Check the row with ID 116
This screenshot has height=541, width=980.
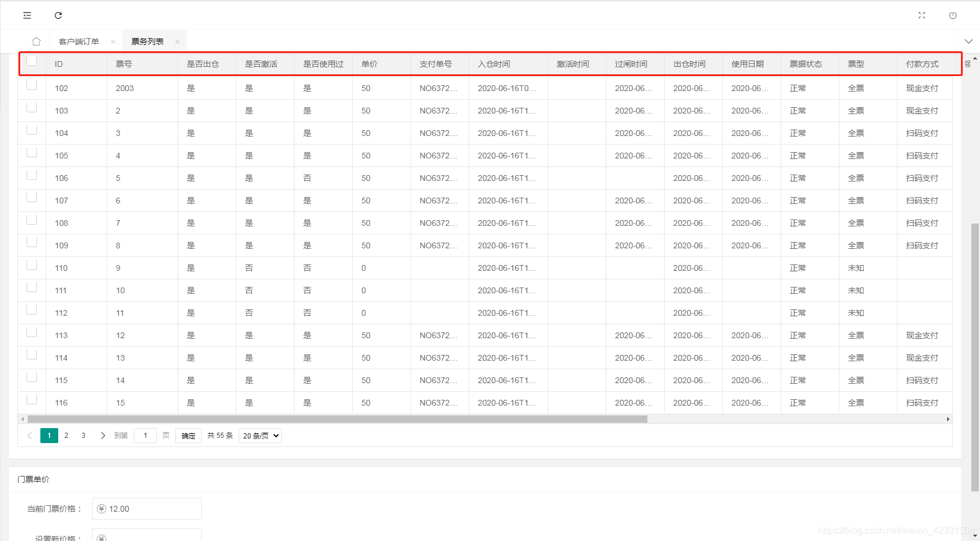[32, 399]
